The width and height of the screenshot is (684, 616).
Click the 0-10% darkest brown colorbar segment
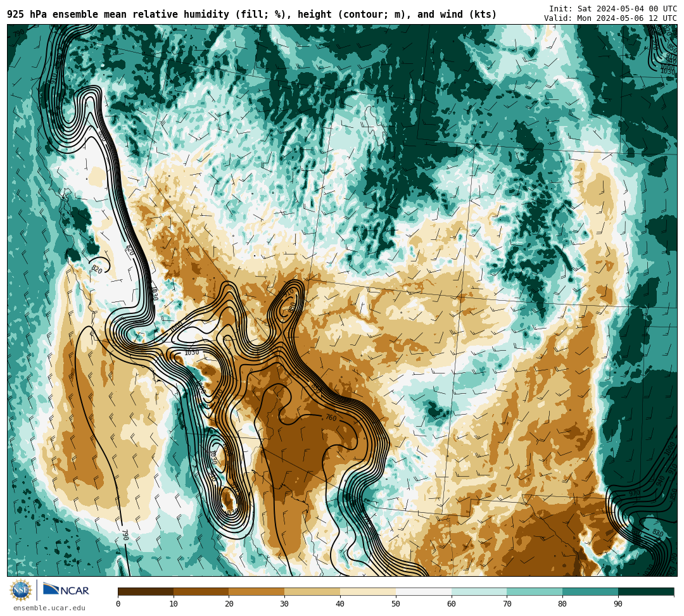[x=146, y=591]
